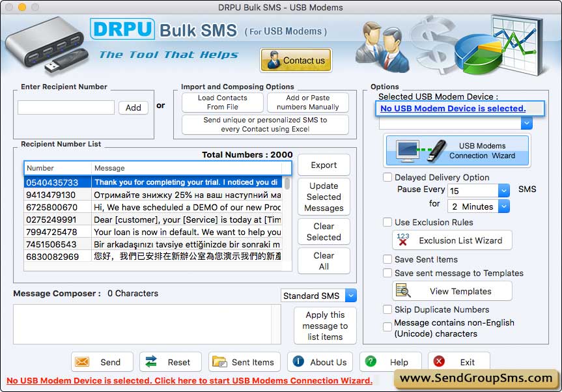Click the folder icon on Sent Items

219,362
